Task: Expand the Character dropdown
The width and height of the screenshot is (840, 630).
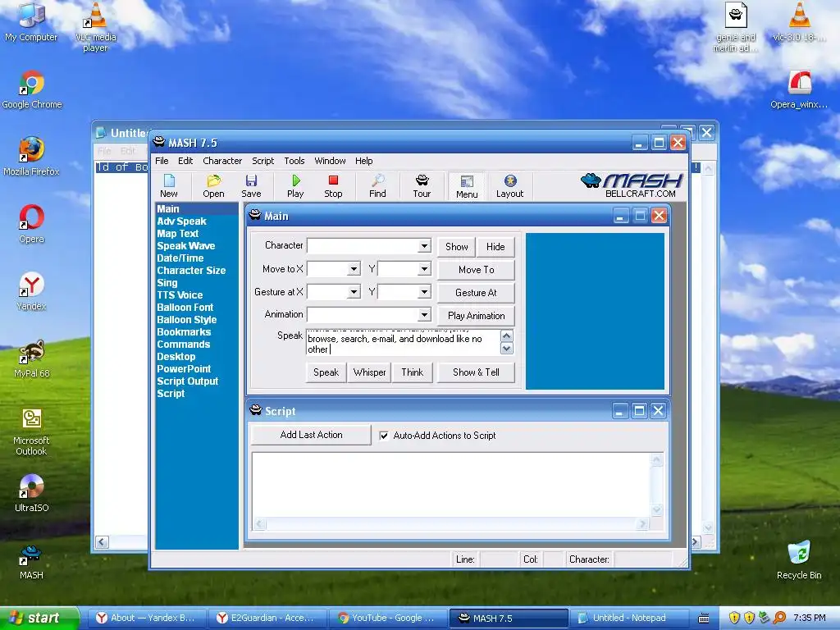Action: pos(424,246)
